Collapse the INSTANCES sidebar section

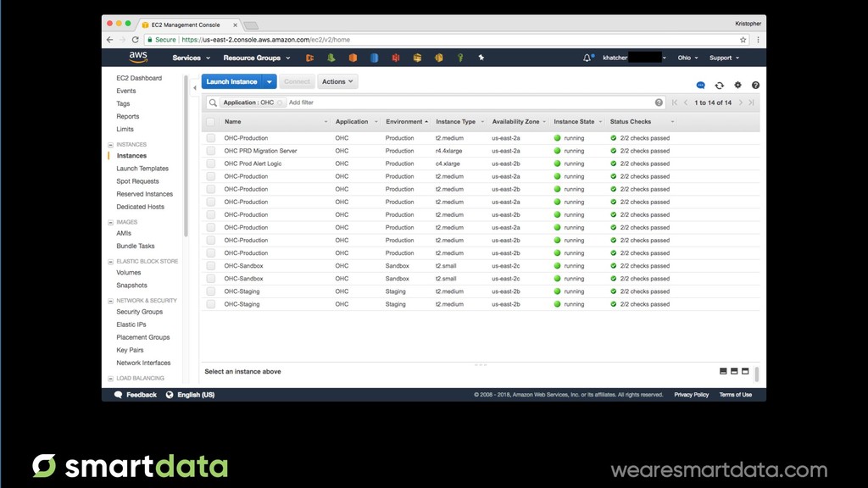point(111,144)
